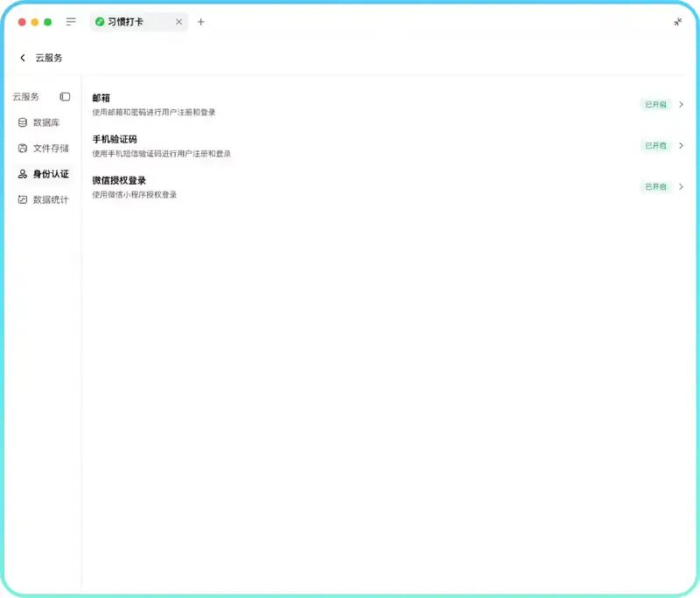Open a new tab with the plus icon
700x598 pixels.
(201, 22)
